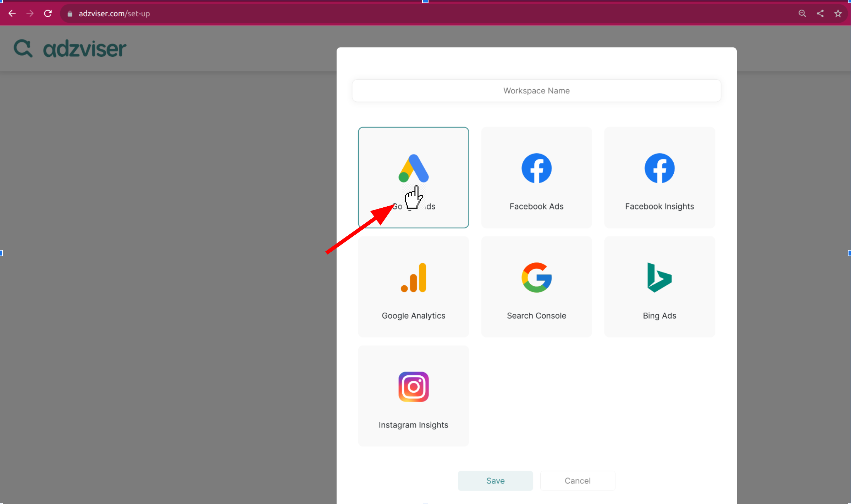Select the Search Console source
The height and width of the screenshot is (504, 851).
tap(536, 286)
